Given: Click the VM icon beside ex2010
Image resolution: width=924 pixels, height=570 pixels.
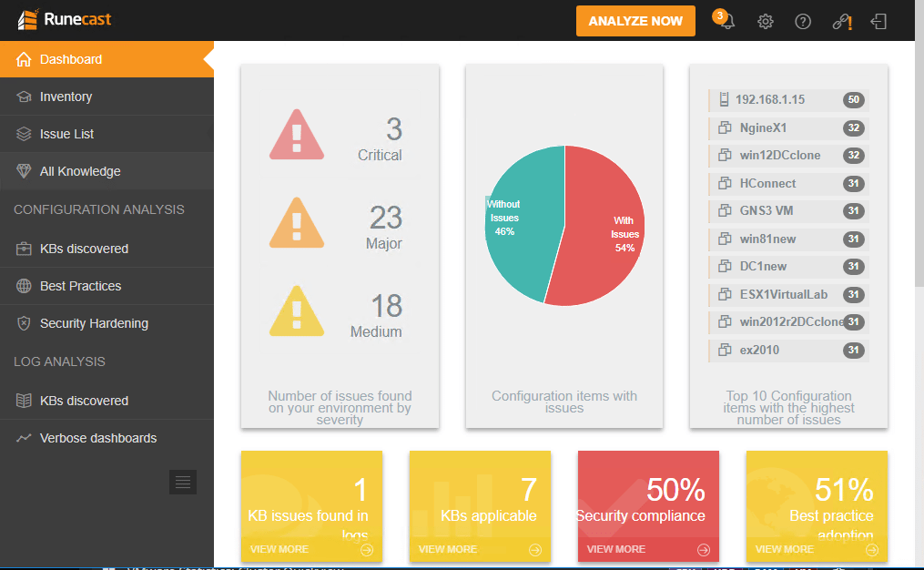Looking at the screenshot, I should 725,350.
